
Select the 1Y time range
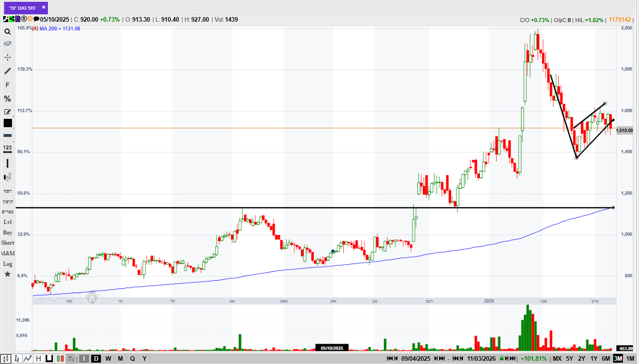click(594, 358)
